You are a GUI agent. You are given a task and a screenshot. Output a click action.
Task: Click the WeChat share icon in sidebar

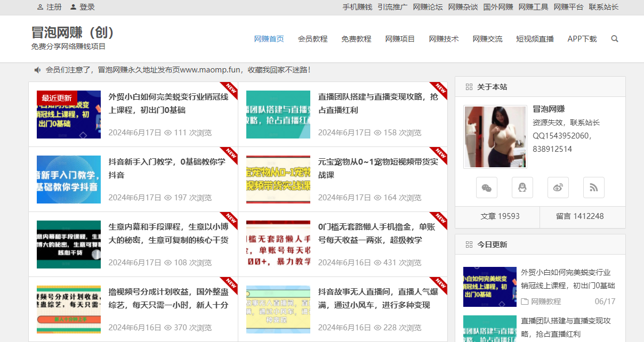point(487,187)
